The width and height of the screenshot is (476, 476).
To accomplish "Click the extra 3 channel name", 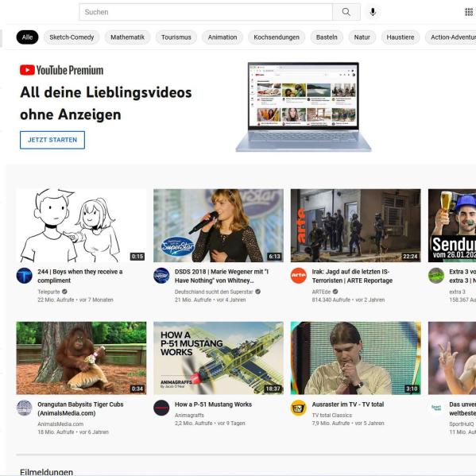I will (x=457, y=292).
